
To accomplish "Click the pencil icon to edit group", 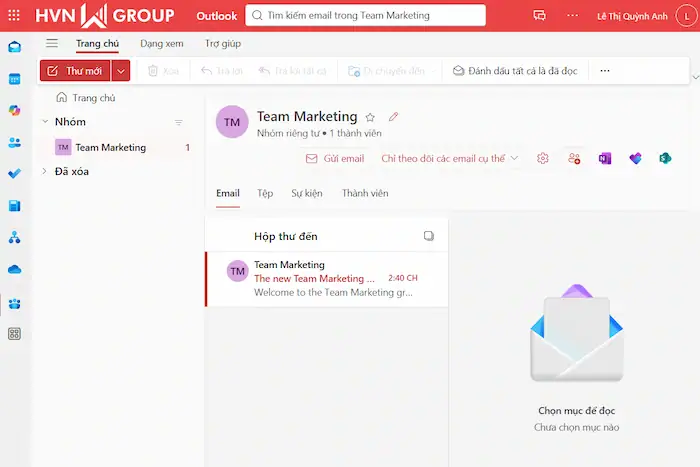I will [393, 117].
